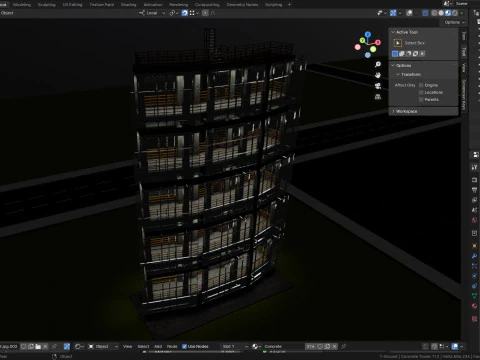Switch to the Scripting workspace tab
480x360 pixels.
274,5
